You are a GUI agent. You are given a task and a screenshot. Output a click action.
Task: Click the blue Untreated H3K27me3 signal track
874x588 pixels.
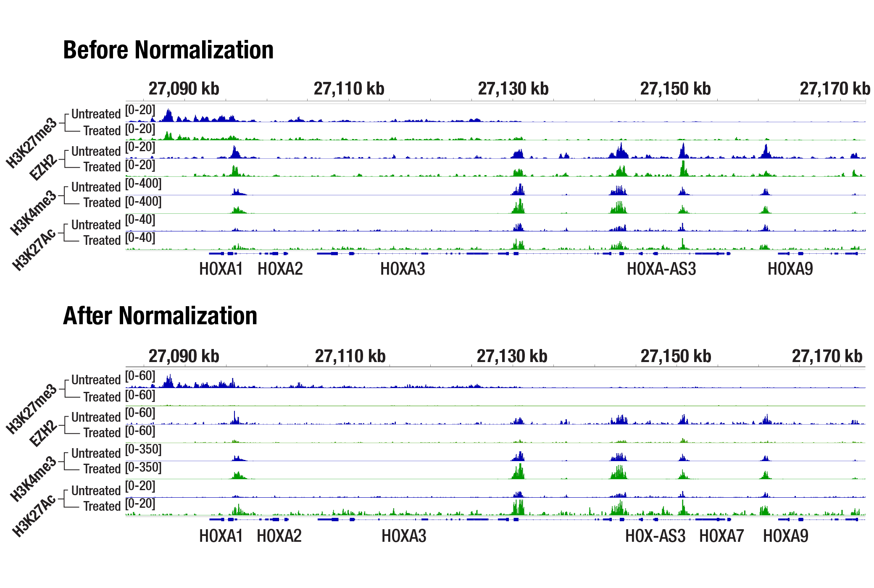click(294, 118)
